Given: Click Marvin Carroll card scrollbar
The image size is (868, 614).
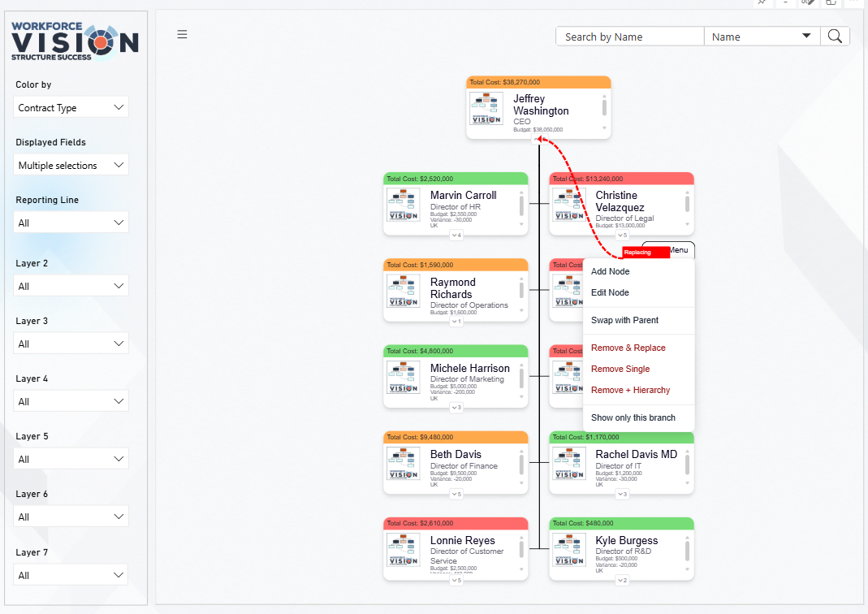Looking at the screenshot, I should pyautogui.click(x=521, y=206).
